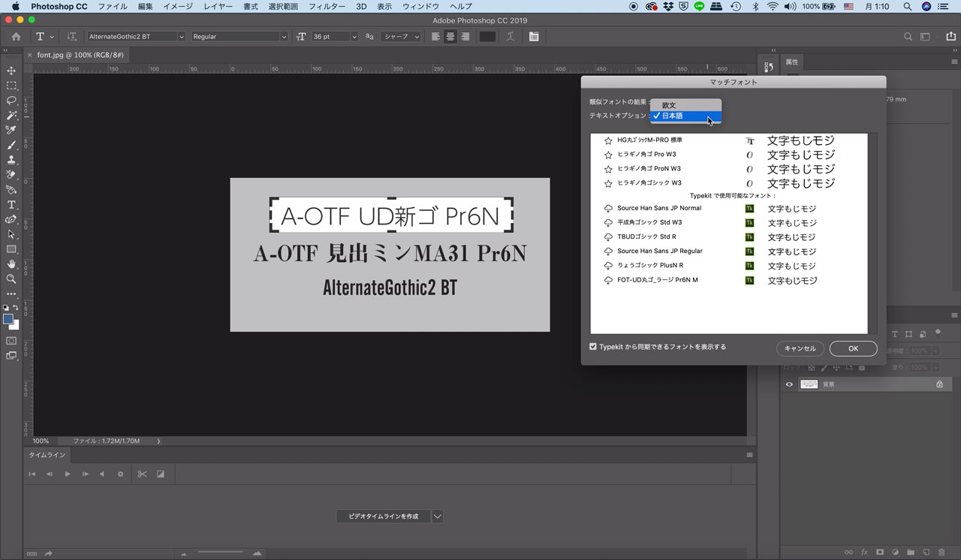The image size is (961, 560).
Task: Select the Brush tool
Action: click(x=11, y=145)
